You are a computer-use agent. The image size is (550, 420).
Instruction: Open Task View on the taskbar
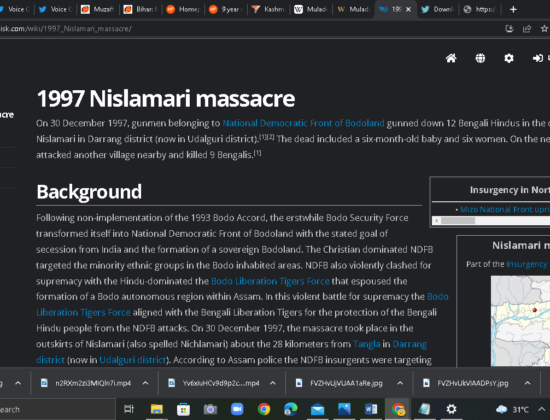tap(129, 409)
